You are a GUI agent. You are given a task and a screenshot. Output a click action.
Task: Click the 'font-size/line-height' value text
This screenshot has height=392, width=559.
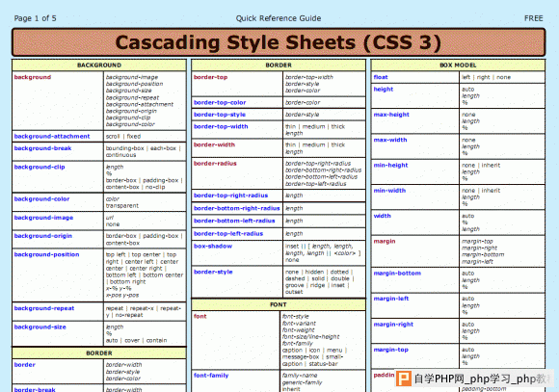310,337
